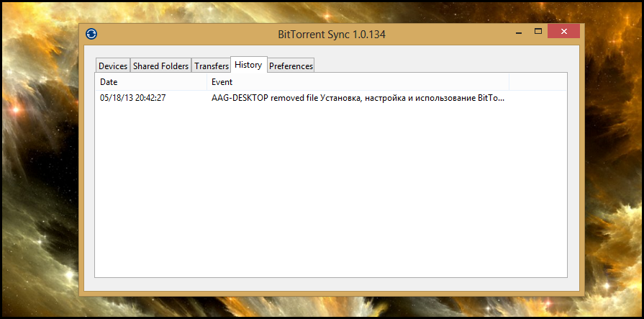The width and height of the screenshot is (644, 319).
Task: Go to the Transfers tab
Action: pos(212,66)
